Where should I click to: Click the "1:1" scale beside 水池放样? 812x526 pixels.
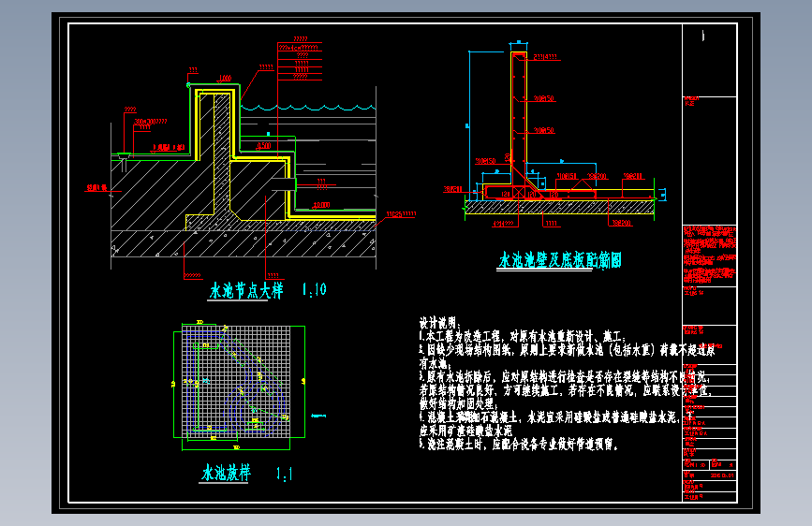click(285, 474)
